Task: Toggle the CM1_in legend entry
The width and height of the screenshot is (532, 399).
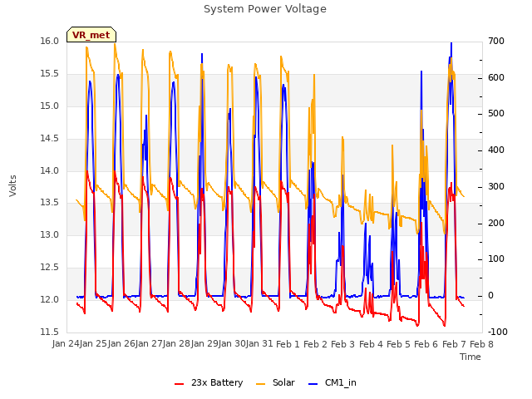Action: coord(332,382)
